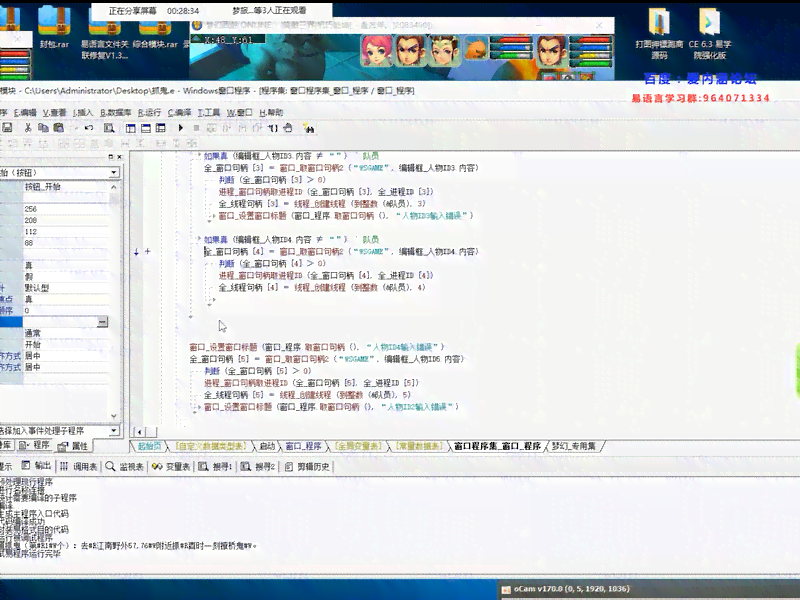Click the Save icon in the toolbar
The width and height of the screenshot is (800, 600).
tap(7, 128)
